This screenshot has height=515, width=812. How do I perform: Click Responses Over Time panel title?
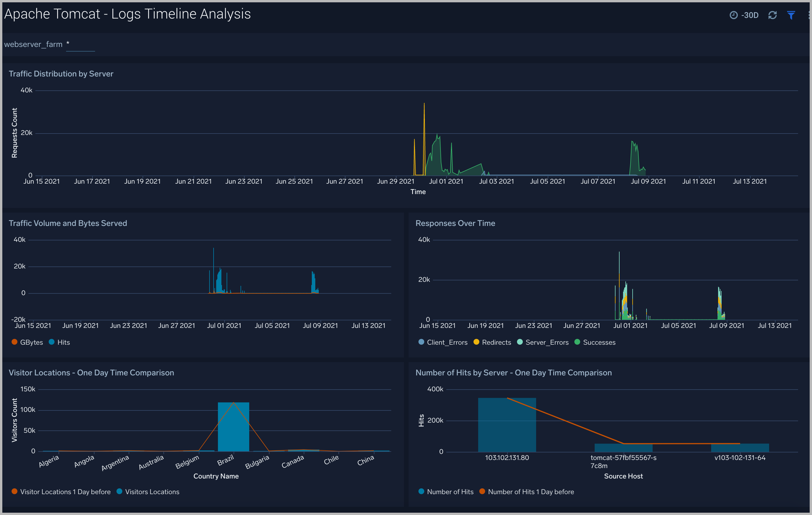(x=455, y=223)
